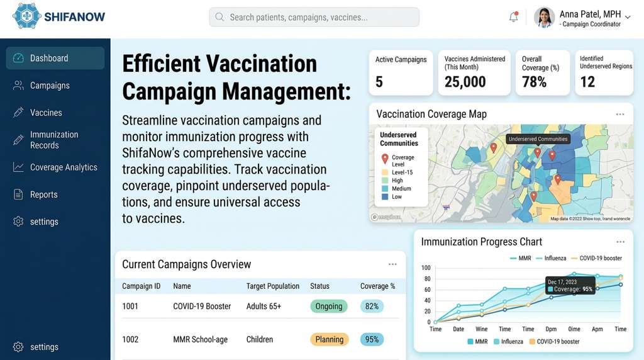This screenshot has width=644, height=360.
Task: Click the Reports document icon
Action: pos(18,194)
